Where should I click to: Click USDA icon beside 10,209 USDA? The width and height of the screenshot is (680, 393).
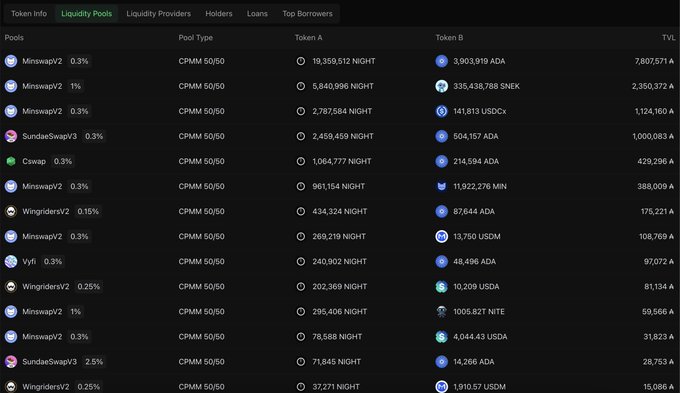coord(441,287)
